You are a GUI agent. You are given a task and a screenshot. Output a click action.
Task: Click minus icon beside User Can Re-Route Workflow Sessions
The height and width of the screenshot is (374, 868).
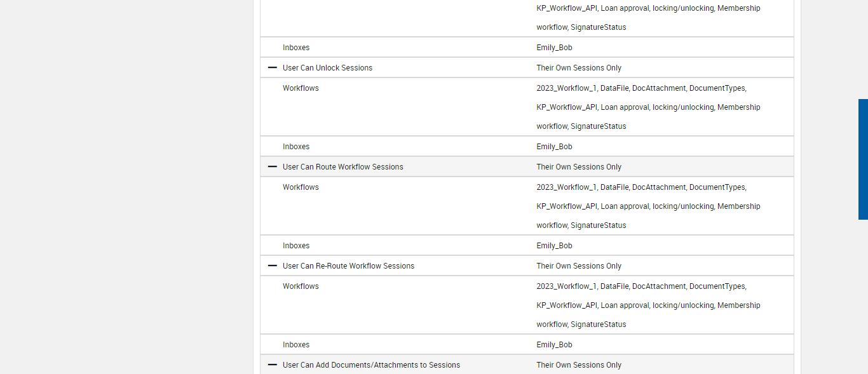pos(273,265)
